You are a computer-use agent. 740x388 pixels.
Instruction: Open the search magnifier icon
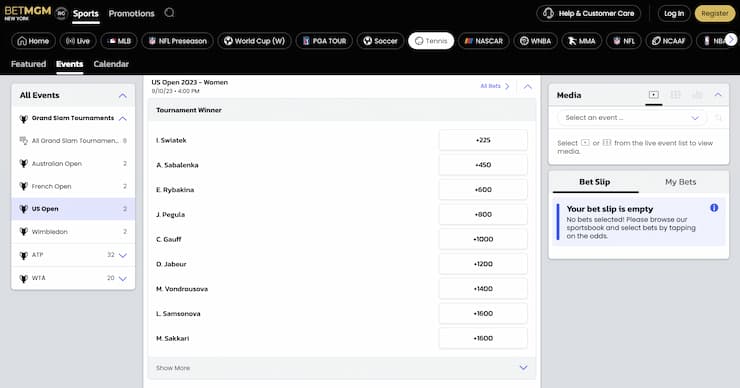pyautogui.click(x=169, y=13)
